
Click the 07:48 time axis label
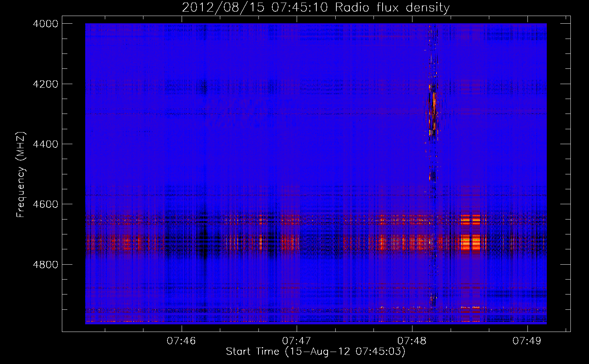412,341
